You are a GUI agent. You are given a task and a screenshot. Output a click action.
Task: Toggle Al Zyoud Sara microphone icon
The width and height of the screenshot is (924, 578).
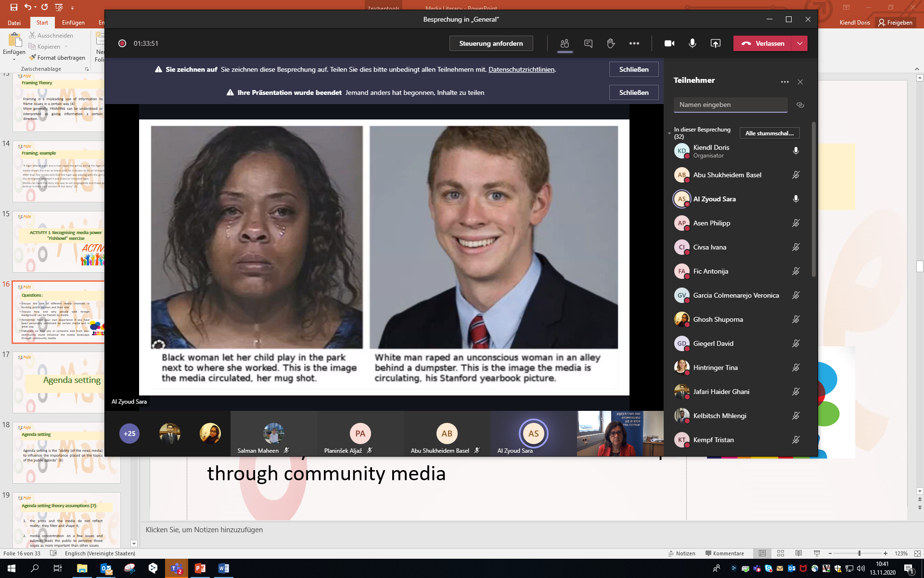pos(796,199)
